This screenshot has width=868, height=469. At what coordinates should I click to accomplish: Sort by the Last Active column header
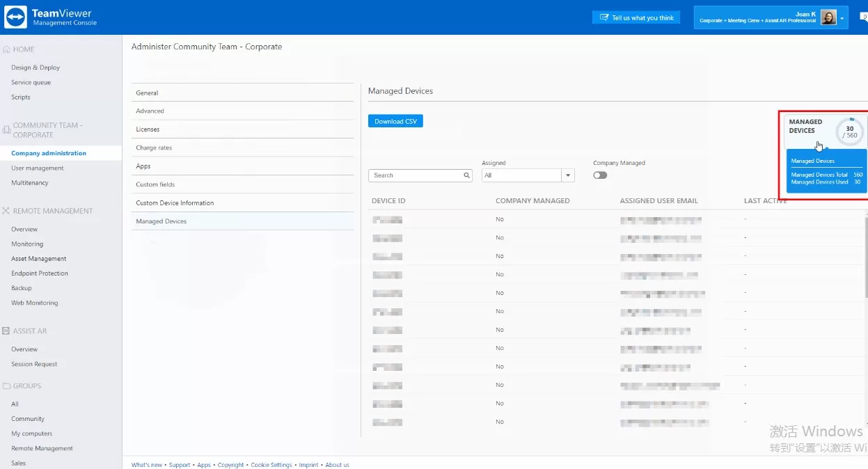tap(765, 201)
